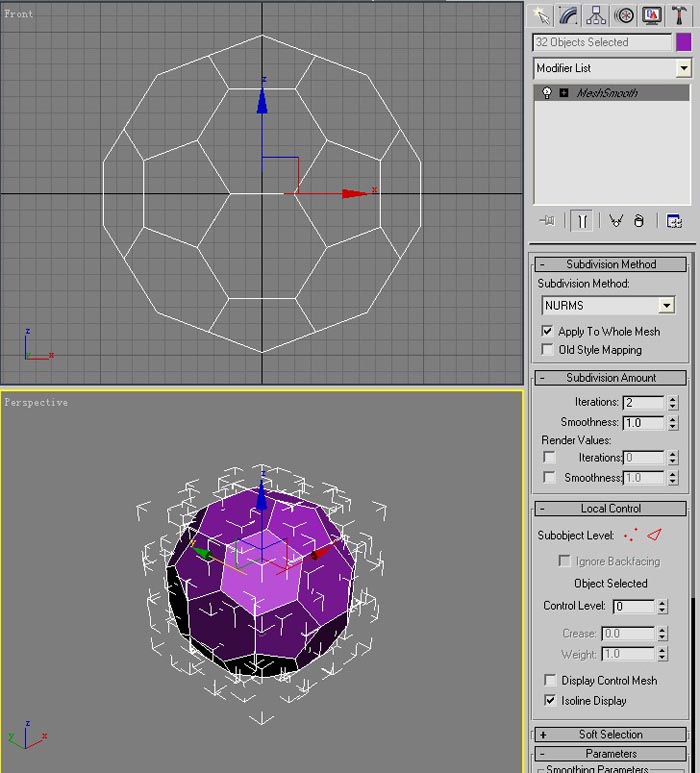Open the NURMS subdivision method dropdown

coord(666,306)
